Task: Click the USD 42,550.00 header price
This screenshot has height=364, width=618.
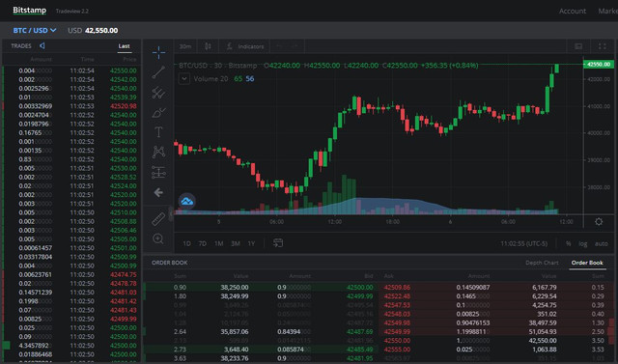Action: pos(93,30)
